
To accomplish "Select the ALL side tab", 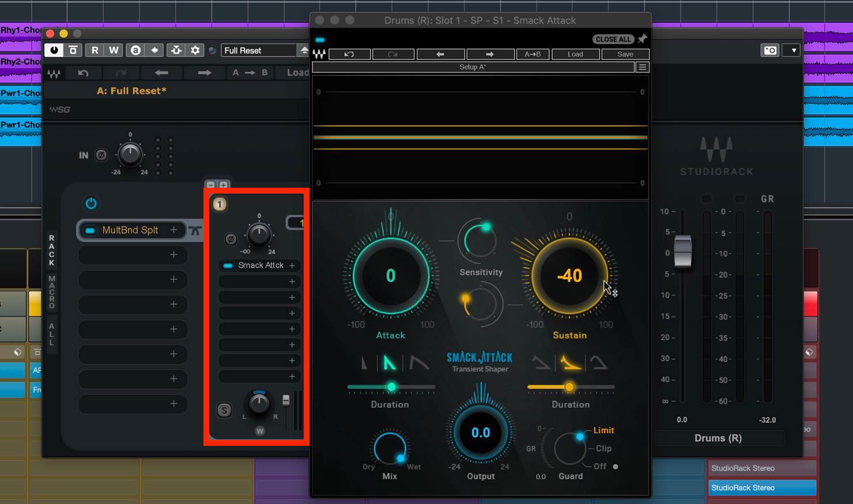I will (x=52, y=334).
